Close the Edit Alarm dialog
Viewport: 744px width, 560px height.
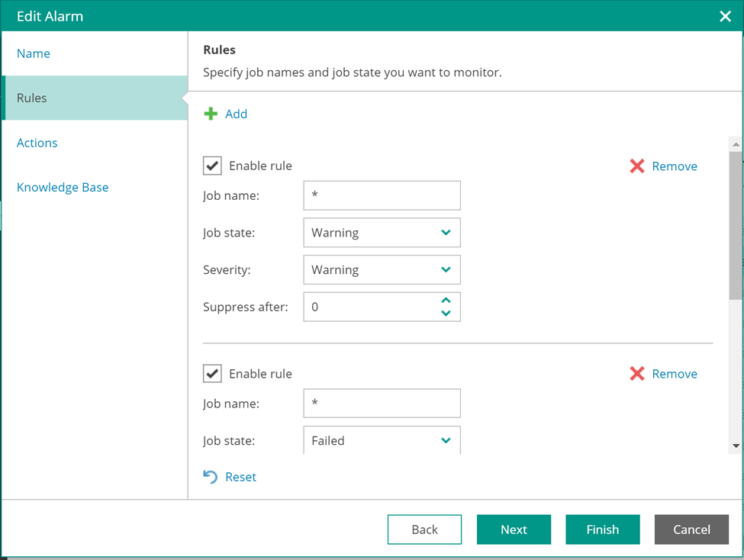725,16
